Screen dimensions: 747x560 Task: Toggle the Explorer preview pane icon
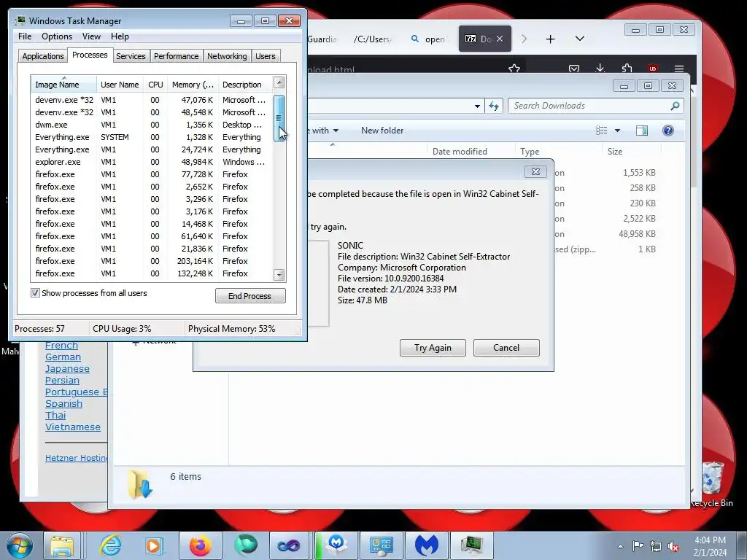point(642,131)
